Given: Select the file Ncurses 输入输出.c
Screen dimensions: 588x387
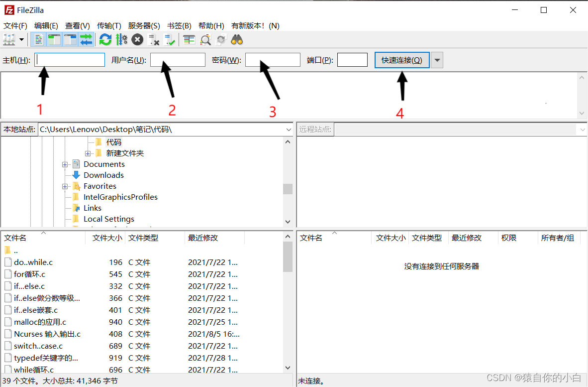Looking at the screenshot, I should pyautogui.click(x=47, y=334).
